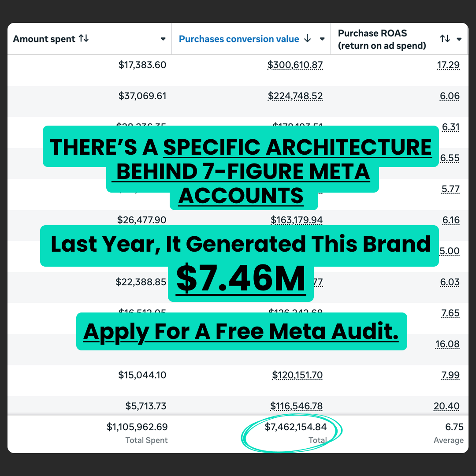Select the $22,388.85 amount cell
Viewport: 476px width, 476px height.
[141, 282]
